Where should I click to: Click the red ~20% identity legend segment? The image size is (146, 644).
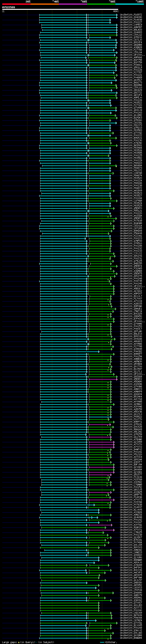pos(16,4)
